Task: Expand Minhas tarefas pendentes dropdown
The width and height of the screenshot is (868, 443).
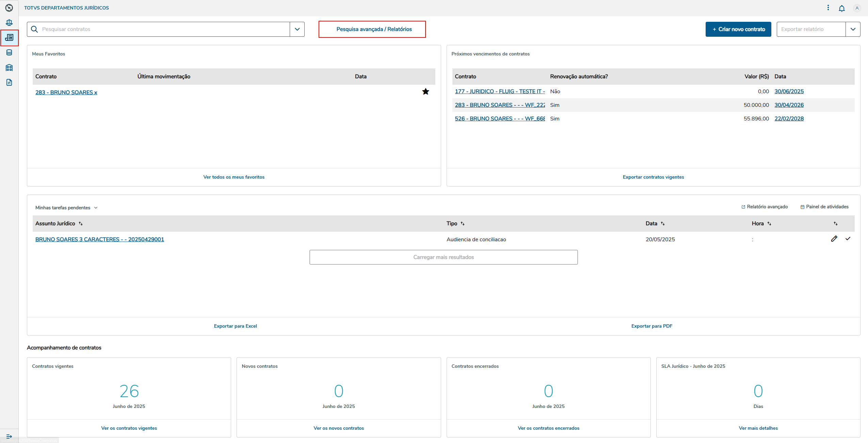Action: point(96,208)
